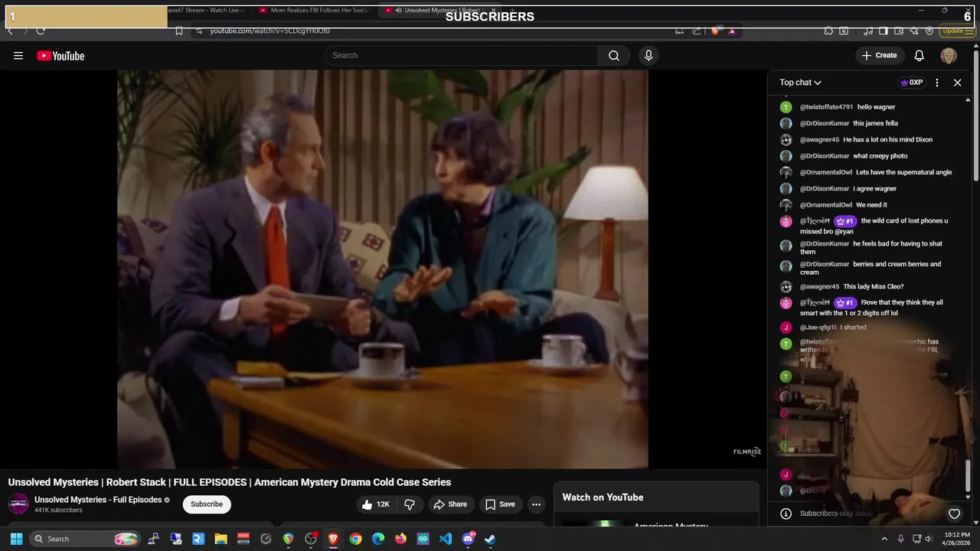
Task: Click @DrDixonKumar 'what creepy photo' message
Action: tap(871, 156)
